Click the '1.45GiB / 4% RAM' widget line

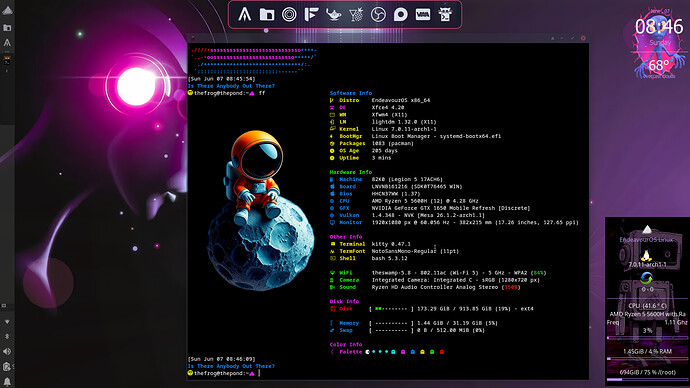pos(647,351)
